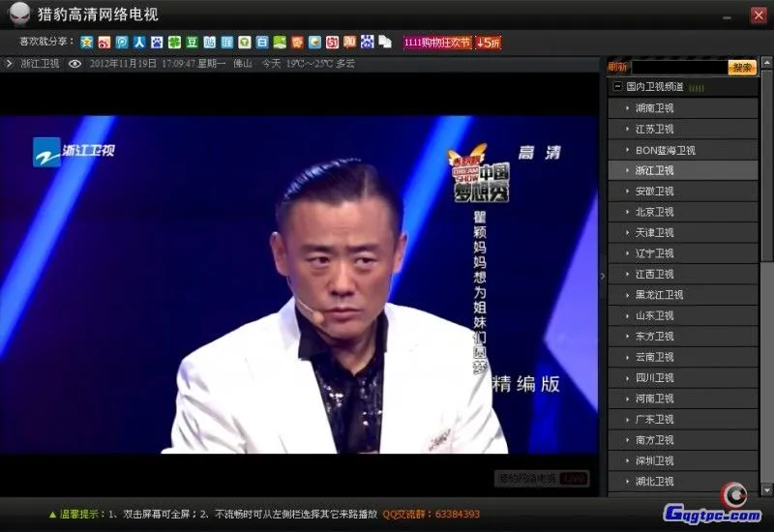This screenshot has width=774, height=532.
Task: Share via the white Baidu paw icon
Action: click(157, 43)
